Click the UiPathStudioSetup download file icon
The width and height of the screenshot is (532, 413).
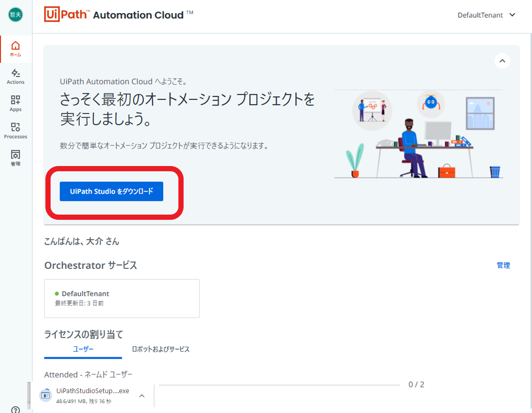[x=45, y=395]
